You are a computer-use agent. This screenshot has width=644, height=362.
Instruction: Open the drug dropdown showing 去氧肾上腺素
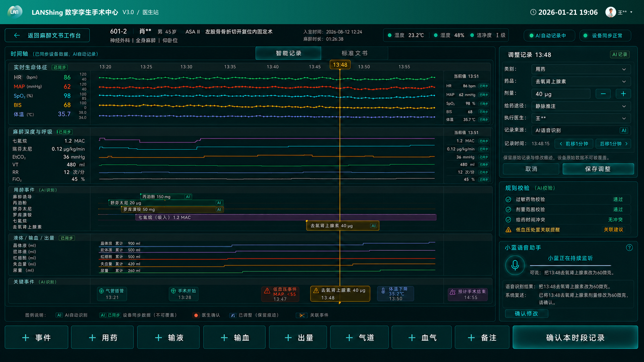coord(581,81)
